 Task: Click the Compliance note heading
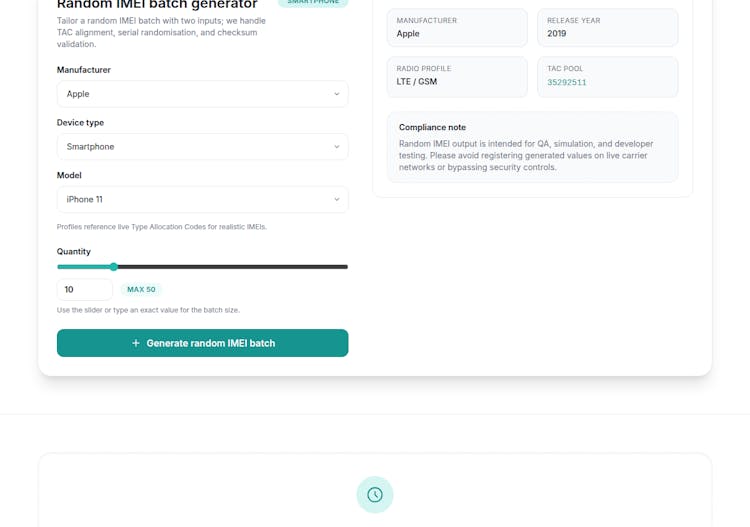click(432, 127)
